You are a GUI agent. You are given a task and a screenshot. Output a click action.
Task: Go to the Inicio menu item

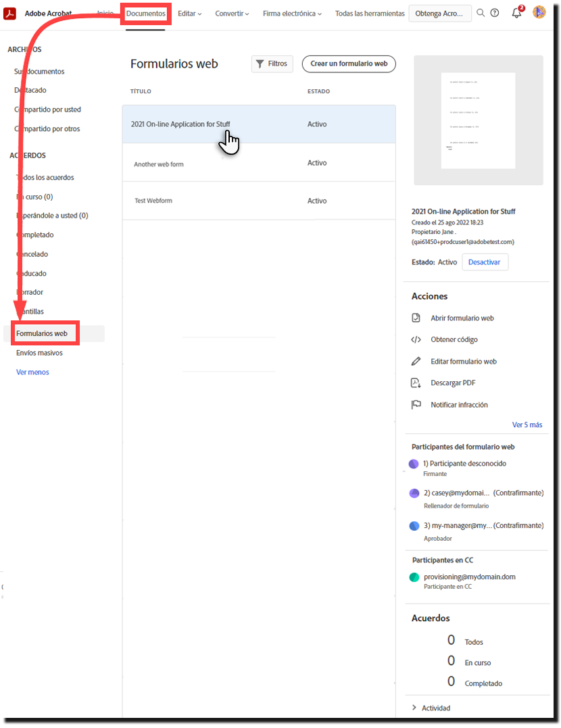coord(104,13)
